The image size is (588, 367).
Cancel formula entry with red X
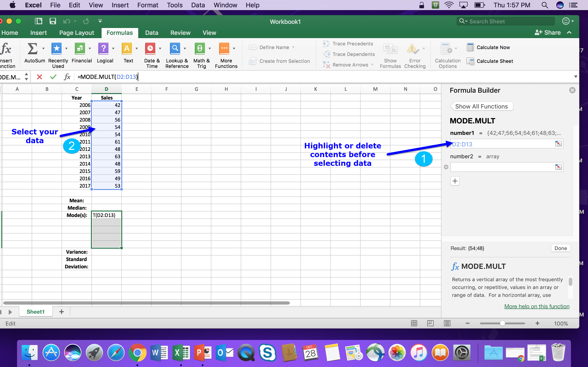pyautogui.click(x=39, y=77)
